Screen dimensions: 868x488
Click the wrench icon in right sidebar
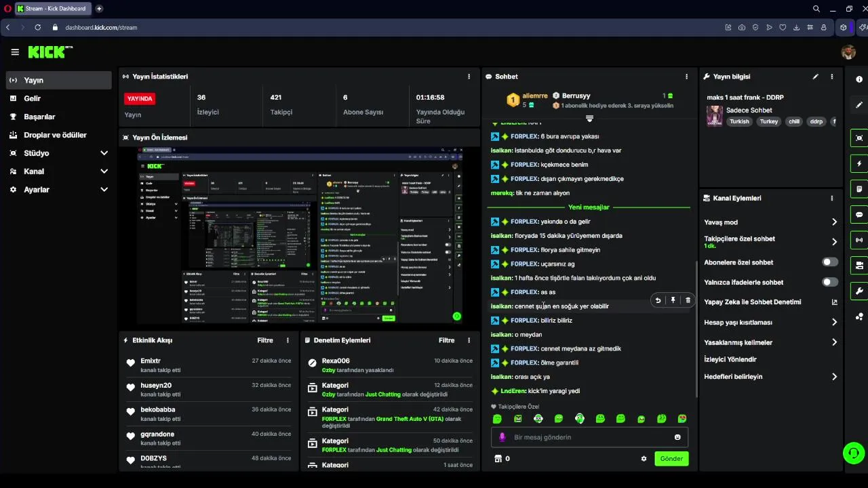pos(859,291)
